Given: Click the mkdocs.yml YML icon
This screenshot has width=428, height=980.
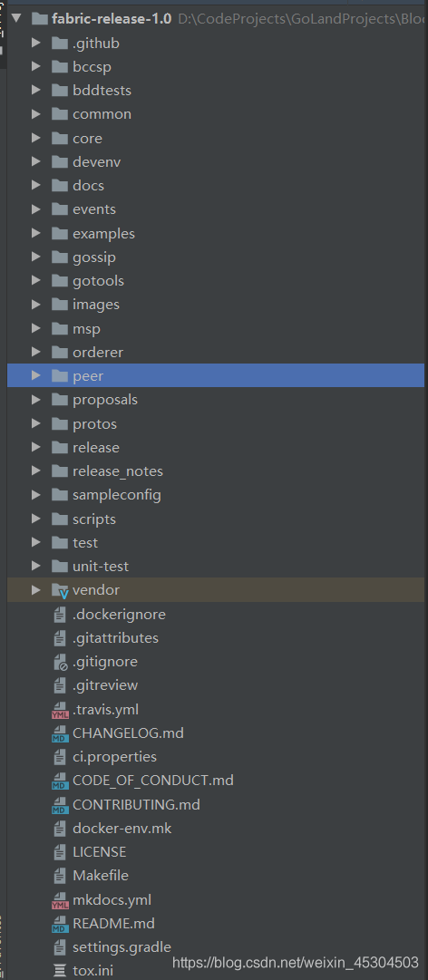Looking at the screenshot, I should pos(60,900).
